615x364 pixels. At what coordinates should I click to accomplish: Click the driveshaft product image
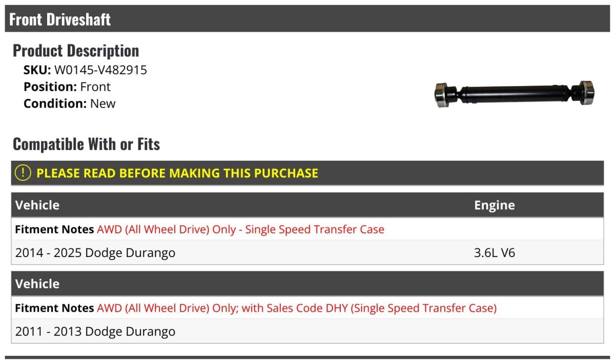pos(514,93)
